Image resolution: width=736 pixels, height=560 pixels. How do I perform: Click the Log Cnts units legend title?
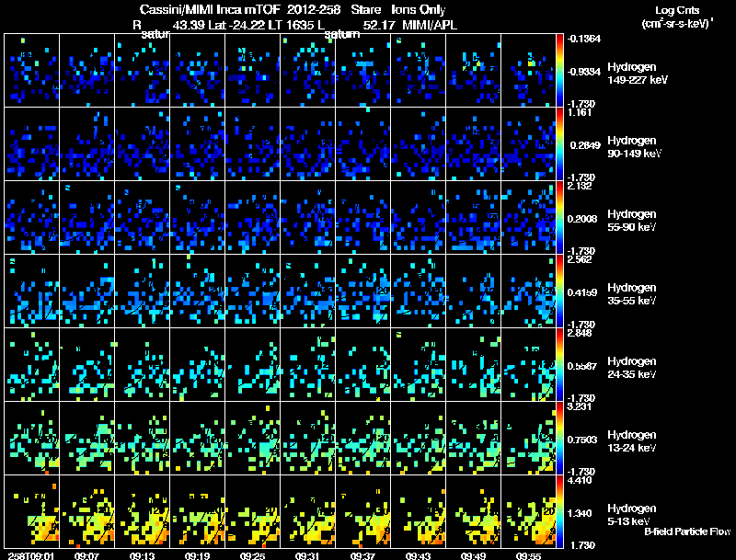coord(677,17)
